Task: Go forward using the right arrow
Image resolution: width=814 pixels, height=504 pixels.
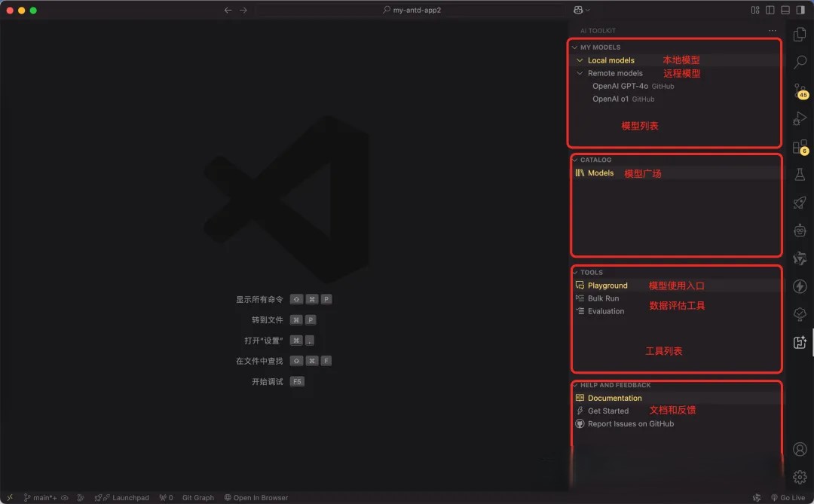Action: pos(243,10)
